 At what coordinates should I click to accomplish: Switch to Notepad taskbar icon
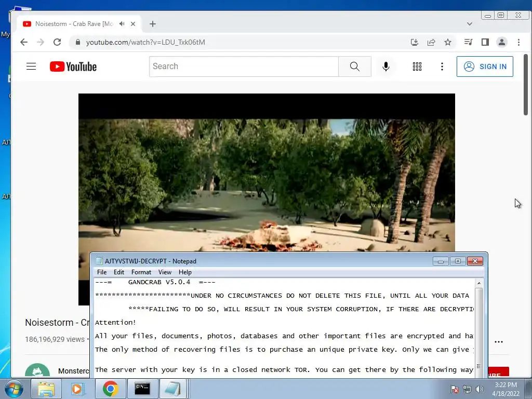click(172, 389)
